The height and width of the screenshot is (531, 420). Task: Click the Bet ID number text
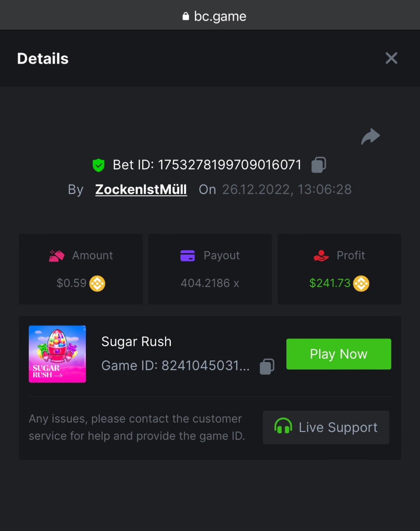(230, 165)
